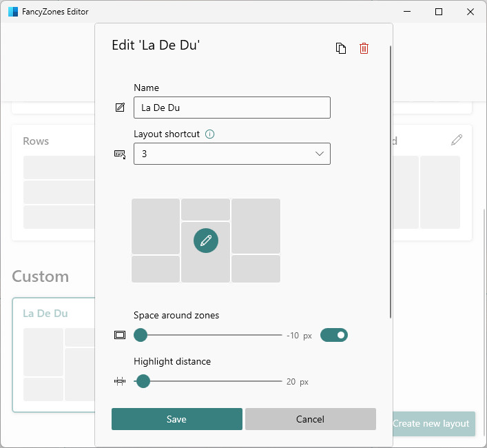This screenshot has height=448, width=487.
Task: Click the space around zones icon
Action: (120, 335)
